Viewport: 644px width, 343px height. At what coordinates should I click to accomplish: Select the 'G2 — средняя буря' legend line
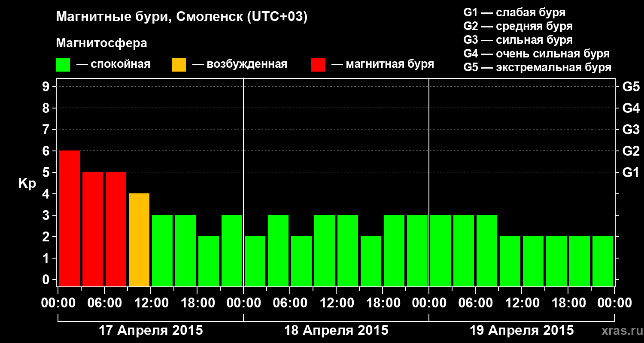coord(518,26)
